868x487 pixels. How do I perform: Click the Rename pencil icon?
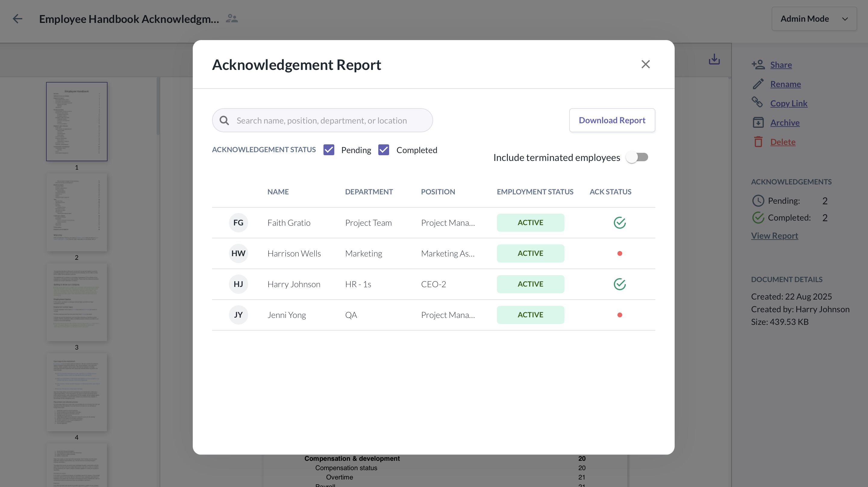(x=758, y=84)
